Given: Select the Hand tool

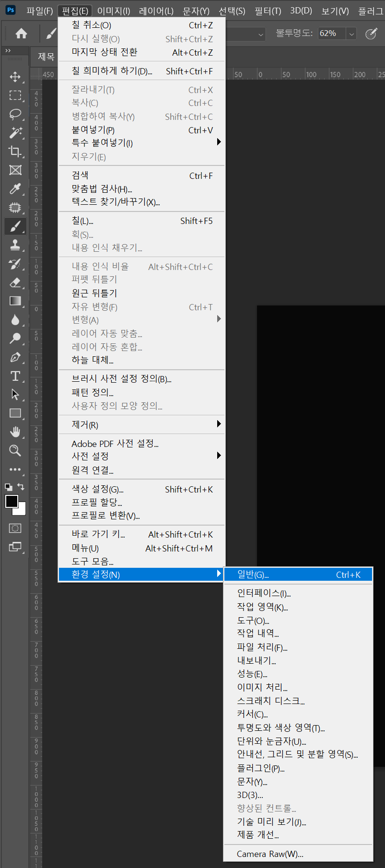Looking at the screenshot, I should pos(15,432).
